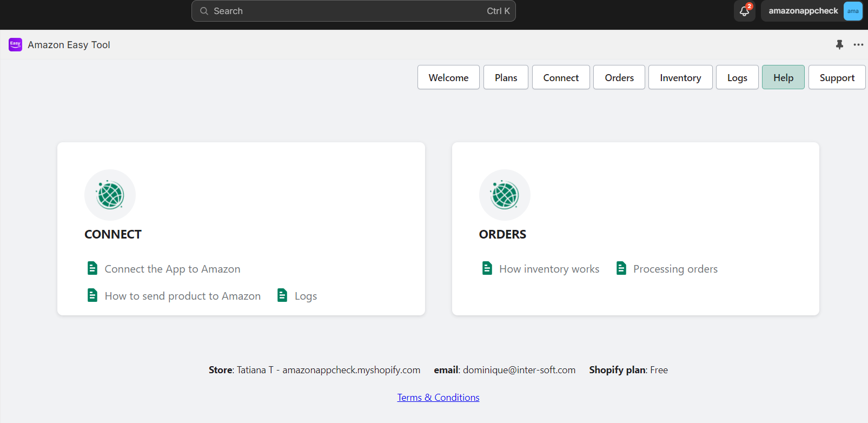The width and height of the screenshot is (868, 423).
Task: Select the Orders tab
Action: pyautogui.click(x=619, y=77)
